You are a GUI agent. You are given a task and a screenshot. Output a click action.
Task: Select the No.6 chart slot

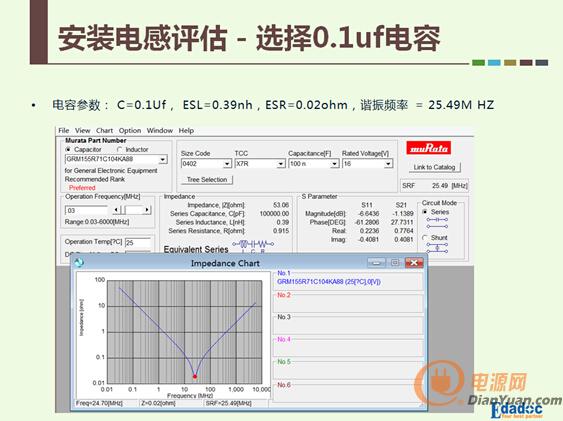click(348, 393)
